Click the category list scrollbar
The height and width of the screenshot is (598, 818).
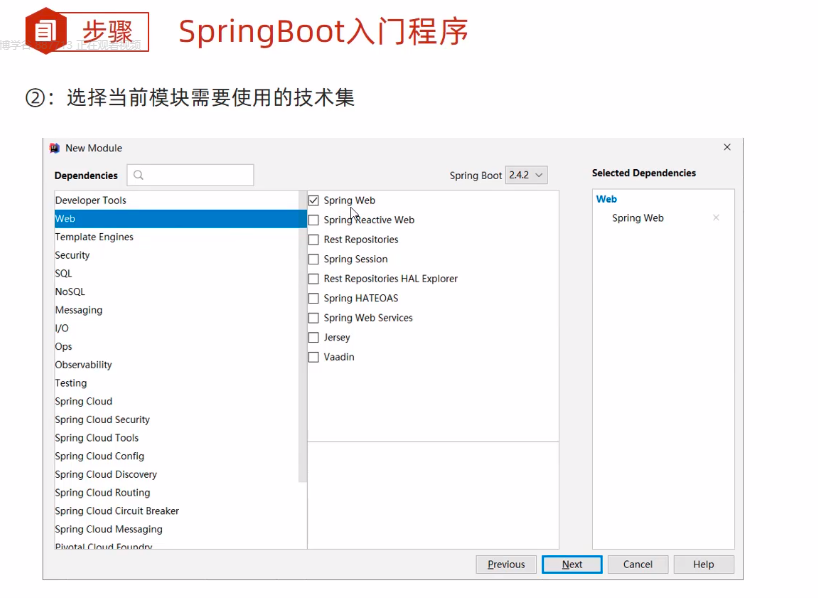[303, 337]
